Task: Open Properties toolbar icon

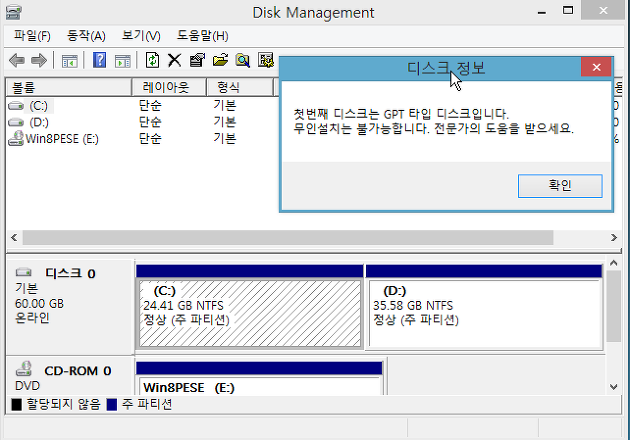Action: coord(197,60)
